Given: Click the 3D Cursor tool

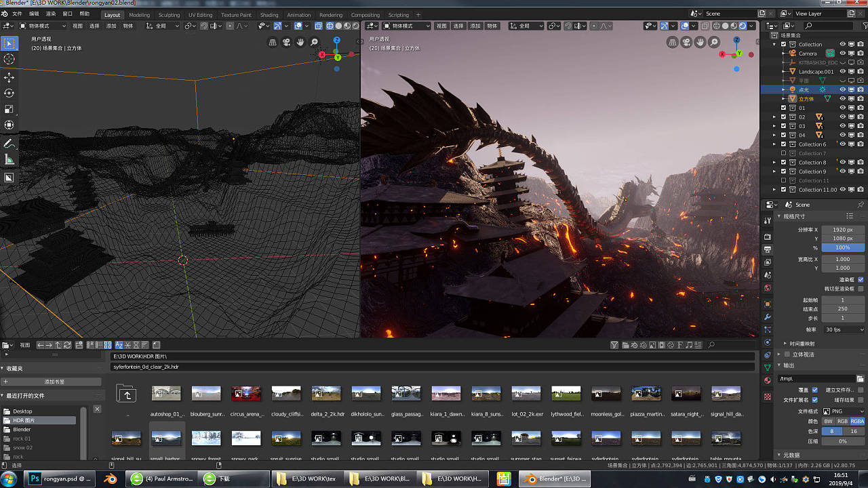Looking at the screenshot, I should (9, 59).
